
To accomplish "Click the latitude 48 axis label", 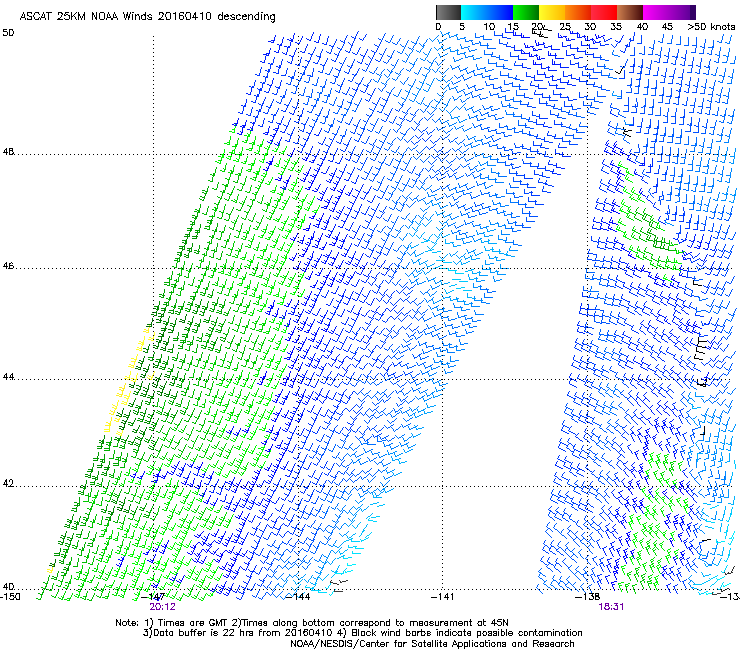I will click(8, 152).
